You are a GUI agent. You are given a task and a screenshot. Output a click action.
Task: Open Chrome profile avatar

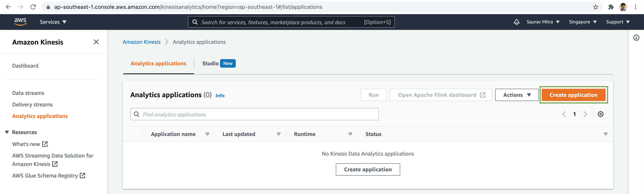pyautogui.click(x=623, y=7)
